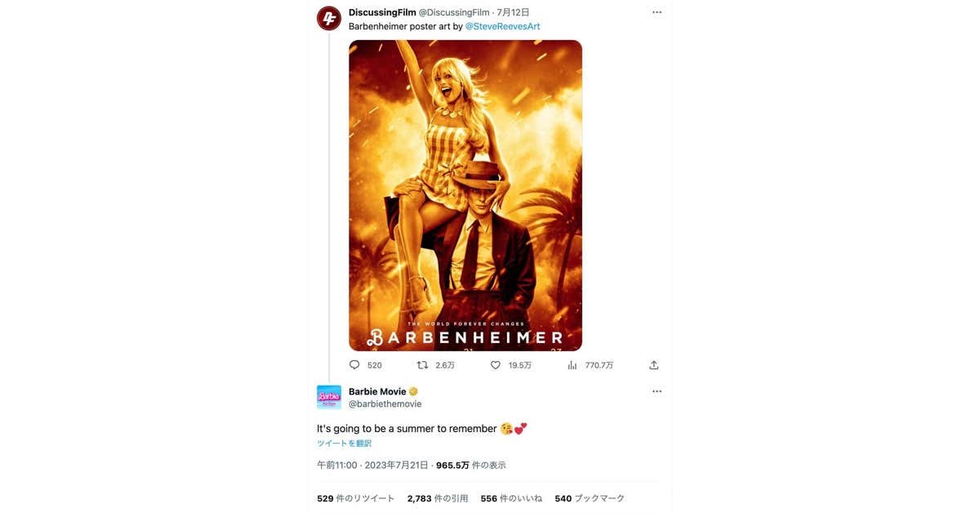Image resolution: width=980 pixels, height=513 pixels.
Task: Retweet using the icon showing 2.6万
Action: click(x=422, y=365)
